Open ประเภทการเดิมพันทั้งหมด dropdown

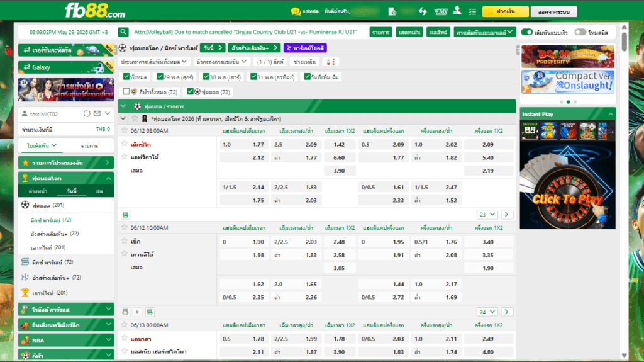pyautogui.click(x=154, y=62)
